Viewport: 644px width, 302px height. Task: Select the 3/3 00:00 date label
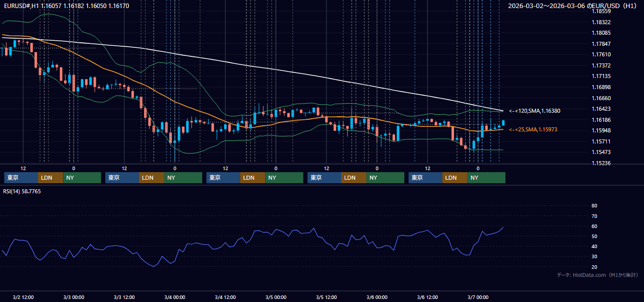[74, 297]
